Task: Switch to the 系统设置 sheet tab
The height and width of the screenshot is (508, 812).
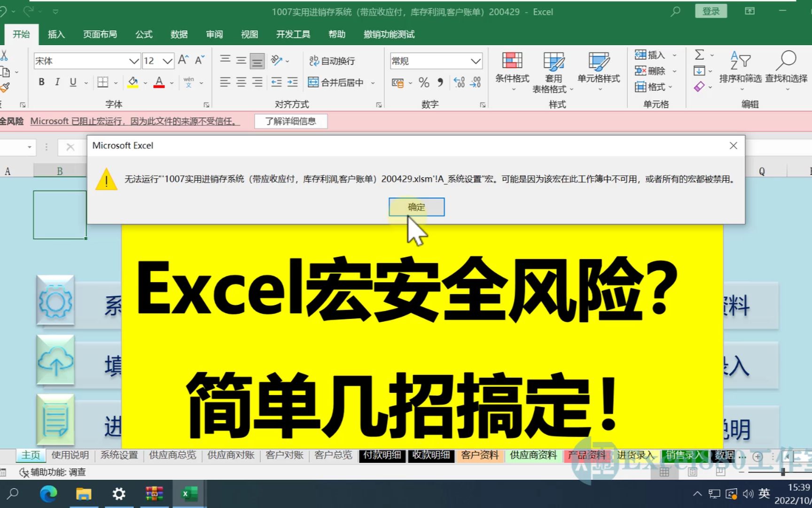Action: (119, 455)
